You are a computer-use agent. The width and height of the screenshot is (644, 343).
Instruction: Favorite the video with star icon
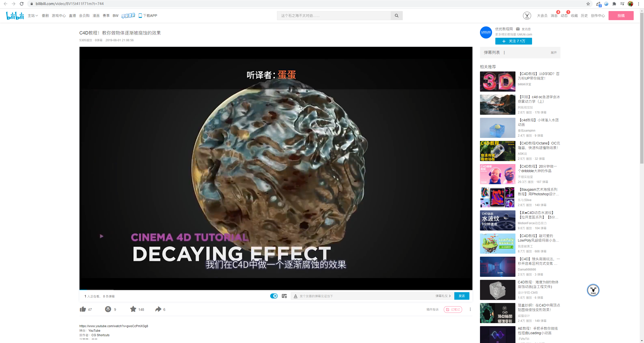click(133, 309)
